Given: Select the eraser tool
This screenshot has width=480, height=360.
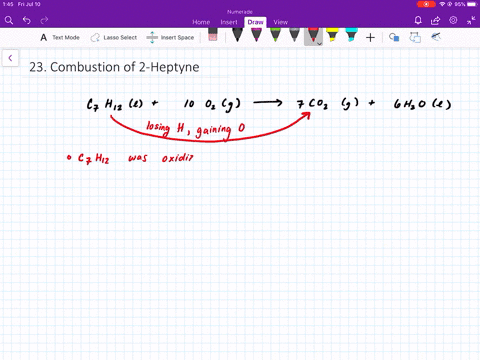Looking at the screenshot, I should click(x=212, y=35).
